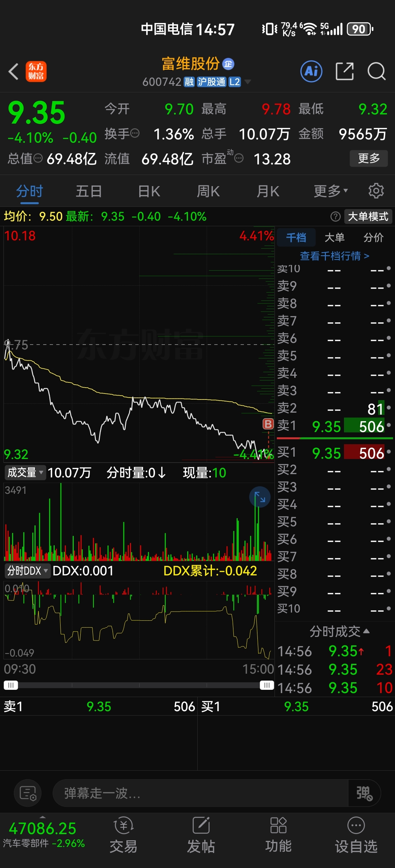This screenshot has width=395, height=868.
Task: Switch to the 日K tab
Action: coord(149,191)
